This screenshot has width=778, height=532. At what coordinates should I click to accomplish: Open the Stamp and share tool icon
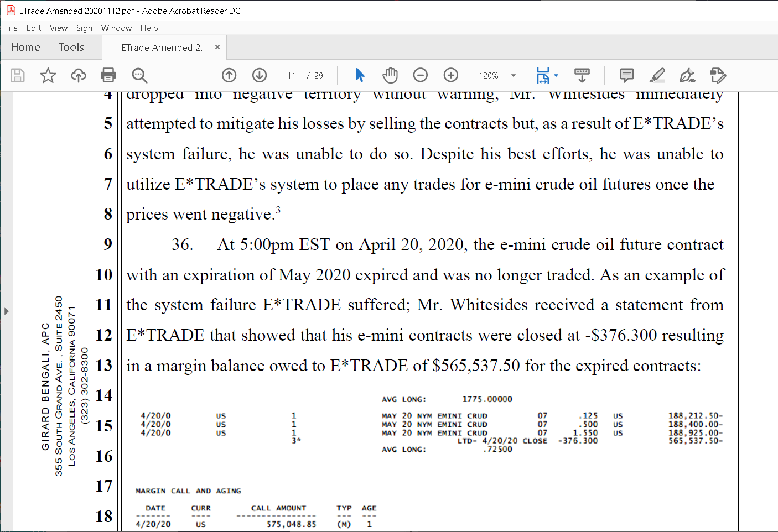point(718,75)
